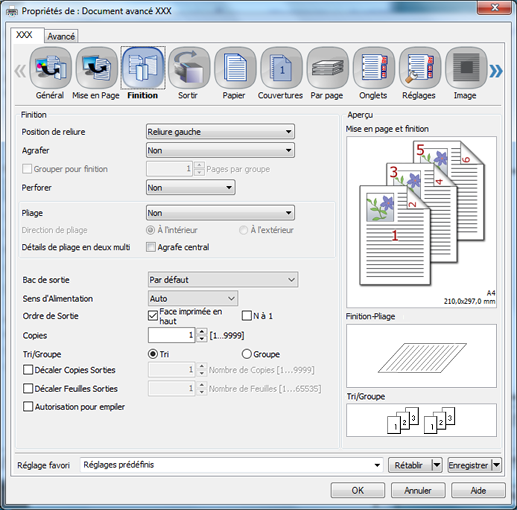Click the Copies input field
The width and height of the screenshot is (517, 510).
click(x=172, y=335)
